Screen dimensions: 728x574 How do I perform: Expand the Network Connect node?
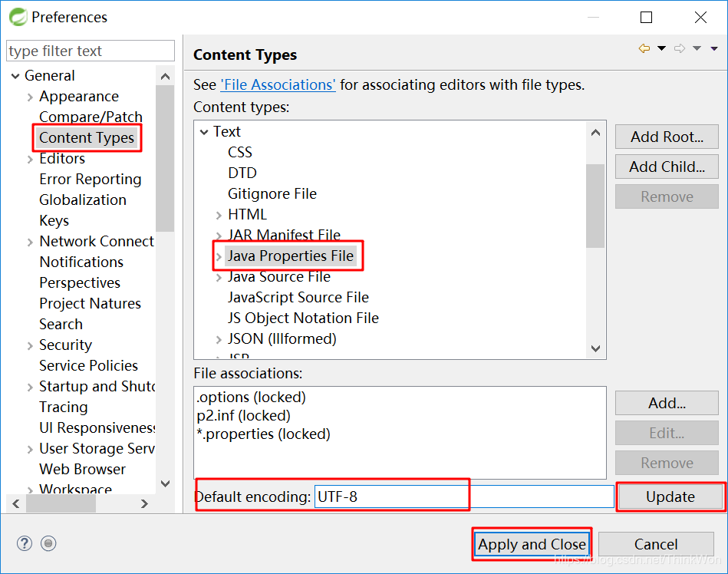click(30, 242)
